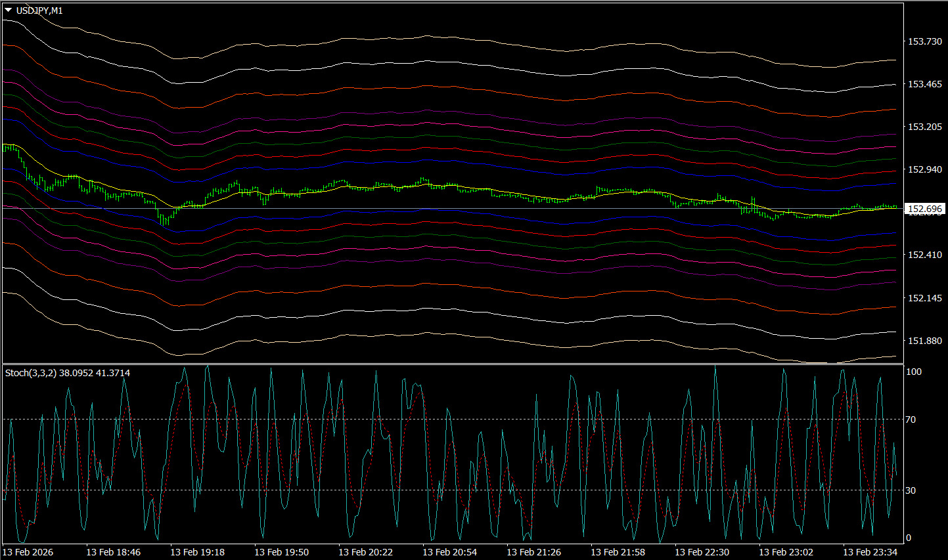The width and height of the screenshot is (948, 560).
Task: Click the Stoch(3,3,2) indicator label
Action: (x=30, y=373)
